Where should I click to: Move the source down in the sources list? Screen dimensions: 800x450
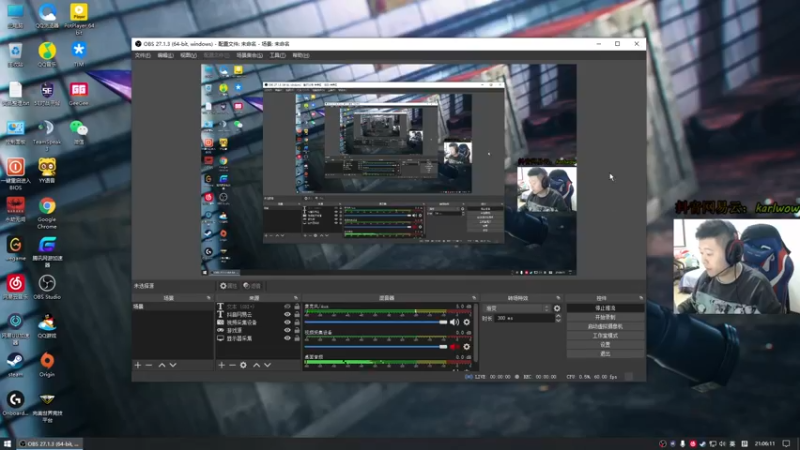(x=267, y=365)
